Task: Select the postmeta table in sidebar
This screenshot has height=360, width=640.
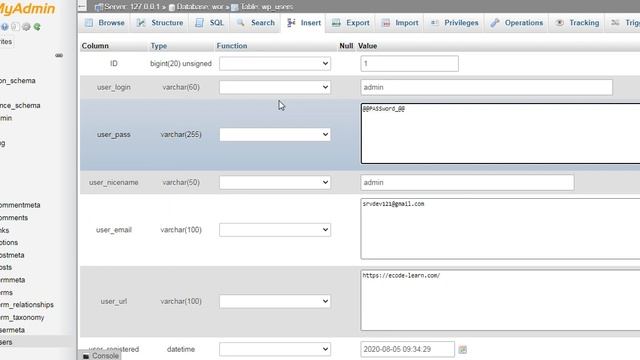Action: tap(12, 255)
